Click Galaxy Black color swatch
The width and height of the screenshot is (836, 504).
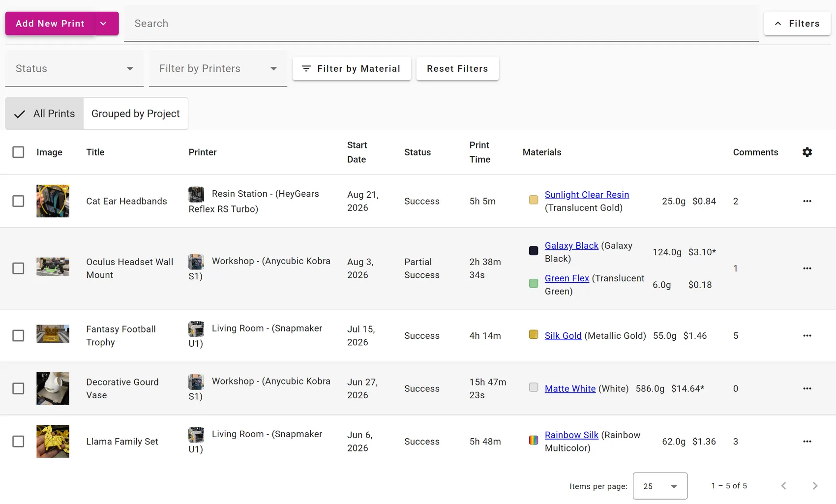[534, 251]
